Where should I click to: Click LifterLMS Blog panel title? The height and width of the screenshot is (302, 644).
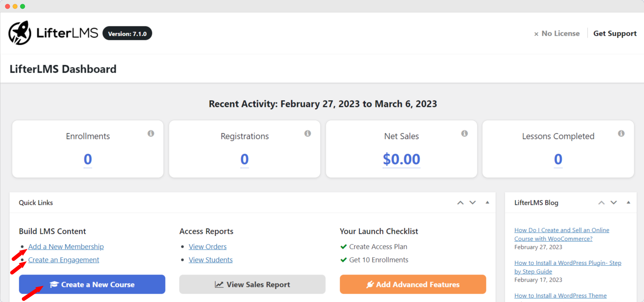[536, 203]
